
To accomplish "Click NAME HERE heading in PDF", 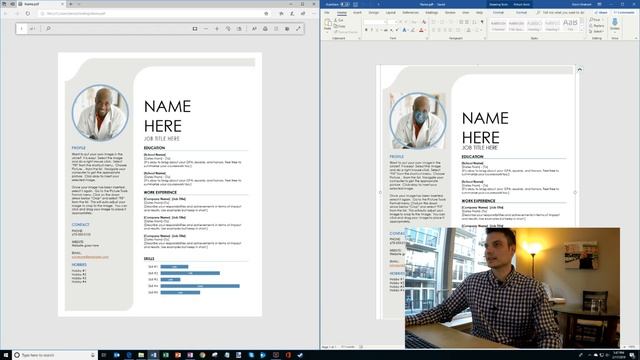I will (x=167, y=116).
